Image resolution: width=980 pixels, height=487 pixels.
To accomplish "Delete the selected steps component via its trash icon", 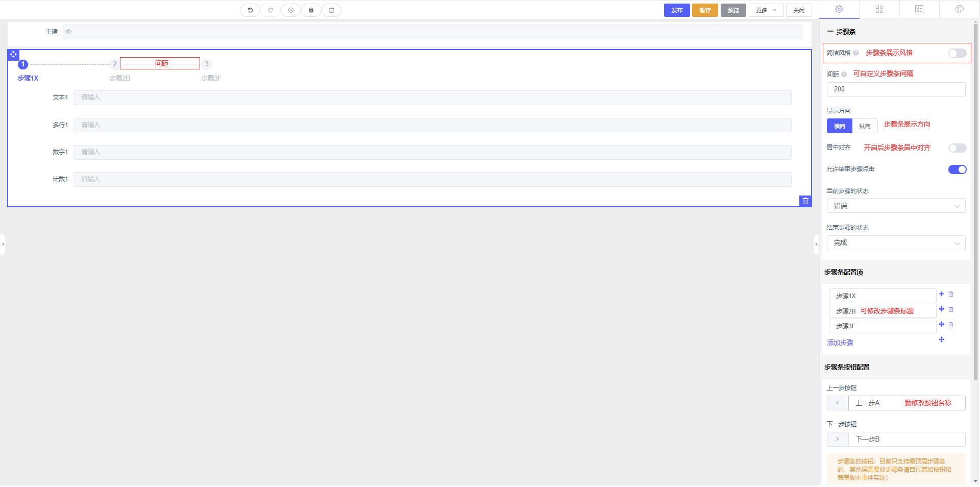I will click(x=805, y=201).
